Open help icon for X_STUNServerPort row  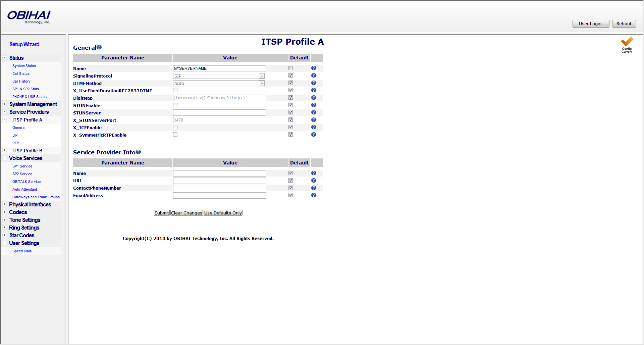pyautogui.click(x=314, y=120)
